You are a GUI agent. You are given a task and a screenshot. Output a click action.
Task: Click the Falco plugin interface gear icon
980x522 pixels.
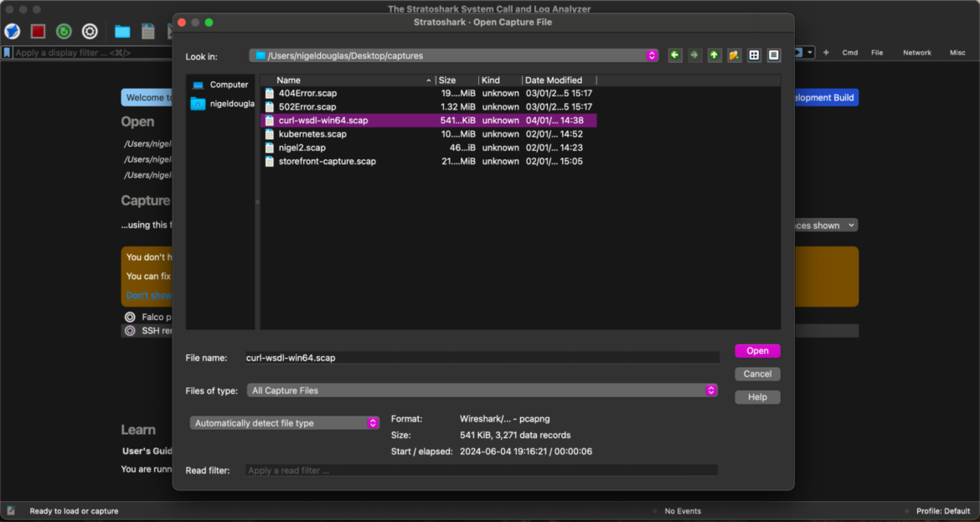tap(130, 317)
